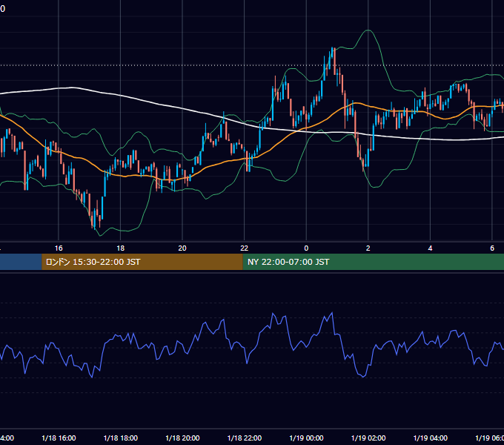Click the 16 hour label on price chart axis
The image size is (504, 445).
point(59,248)
